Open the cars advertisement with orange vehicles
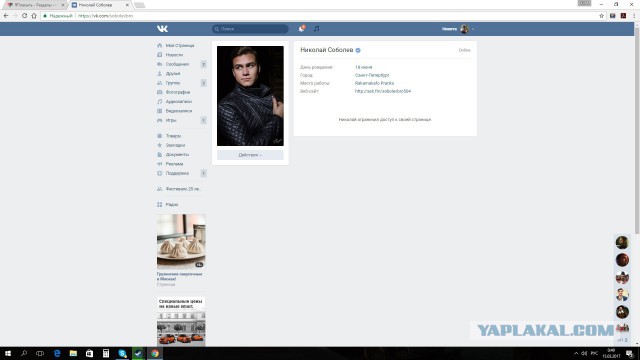The height and width of the screenshot is (360, 640). [x=181, y=322]
